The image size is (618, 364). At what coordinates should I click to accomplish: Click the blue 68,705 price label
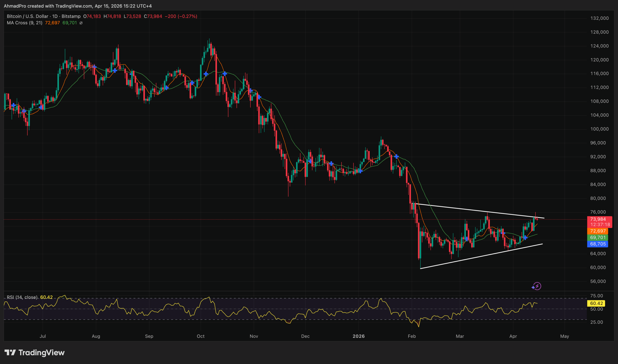tap(598, 244)
